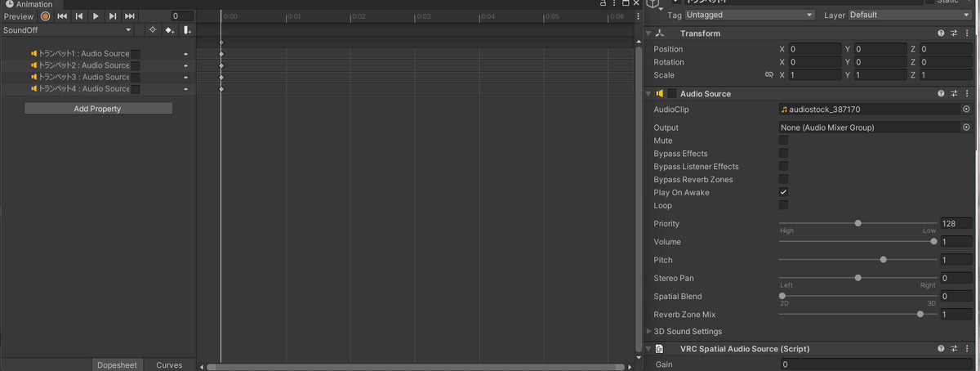Image resolution: width=980 pixels, height=371 pixels.
Task: Toggle the Bypass Effects checkbox
Action: 783,154
